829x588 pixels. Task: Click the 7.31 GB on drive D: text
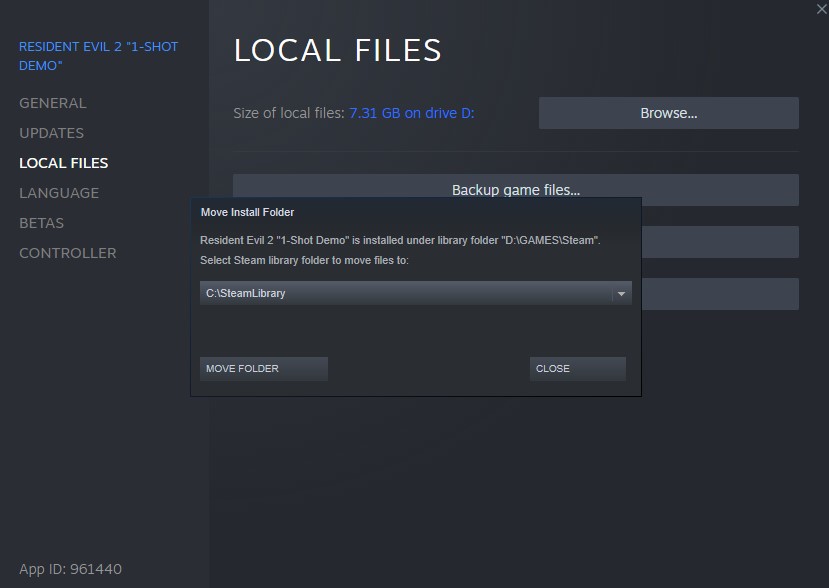click(x=411, y=113)
